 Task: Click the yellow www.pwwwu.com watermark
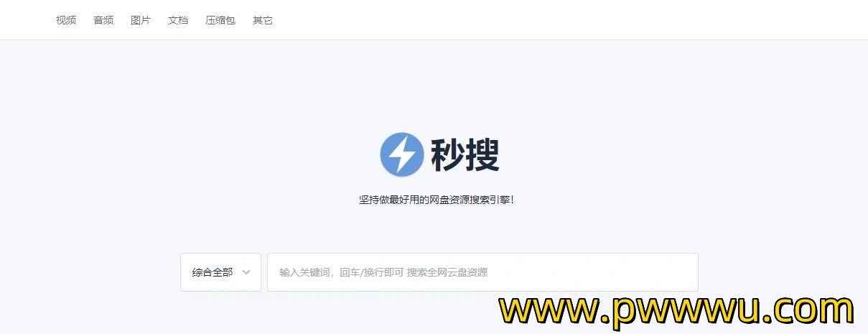[x=677, y=310]
